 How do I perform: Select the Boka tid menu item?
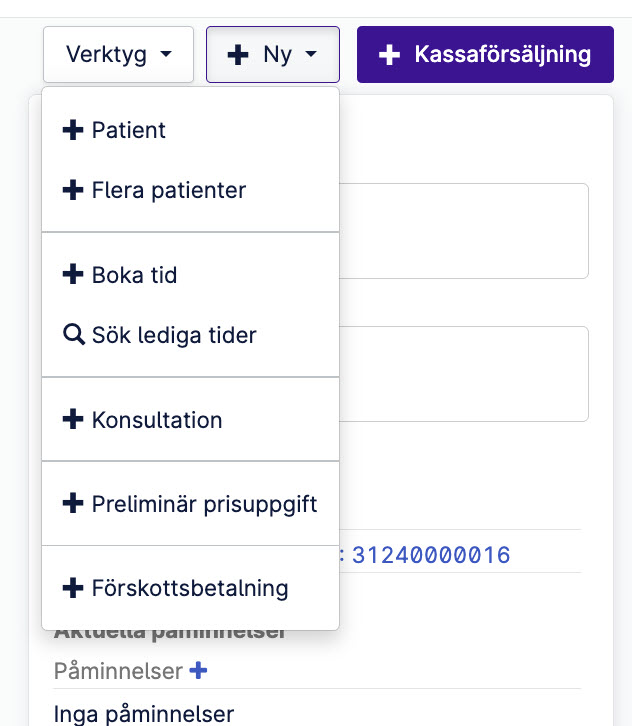tap(190, 275)
